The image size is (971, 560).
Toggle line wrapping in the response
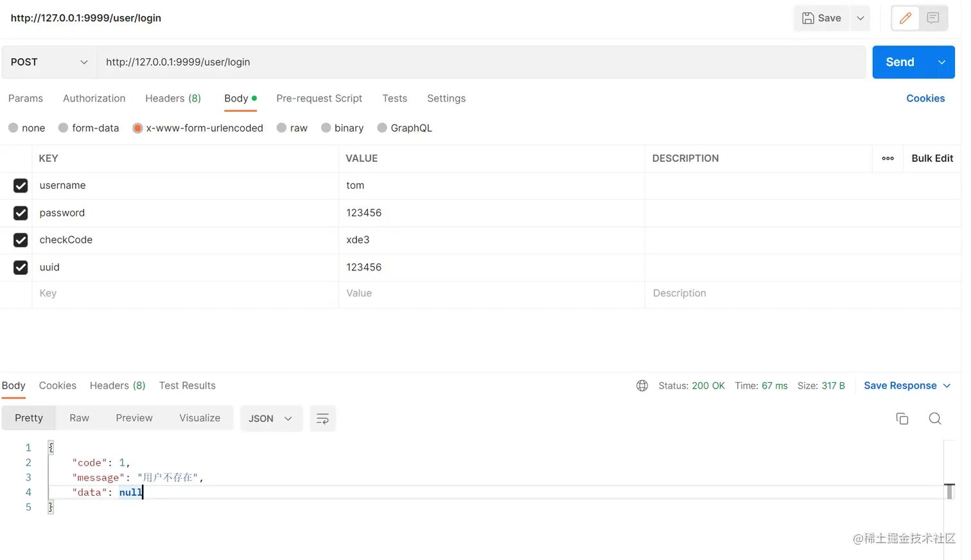pyautogui.click(x=322, y=418)
